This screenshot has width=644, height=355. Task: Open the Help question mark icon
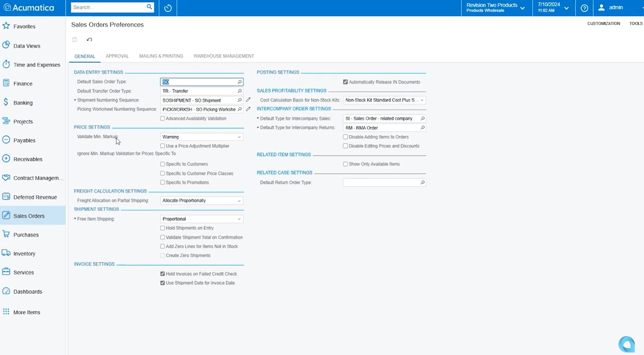point(584,8)
